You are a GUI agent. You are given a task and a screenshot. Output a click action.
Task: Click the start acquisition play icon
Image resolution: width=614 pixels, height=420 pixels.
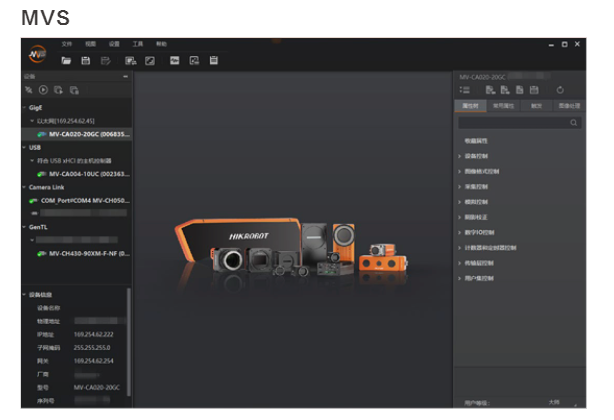(43, 90)
